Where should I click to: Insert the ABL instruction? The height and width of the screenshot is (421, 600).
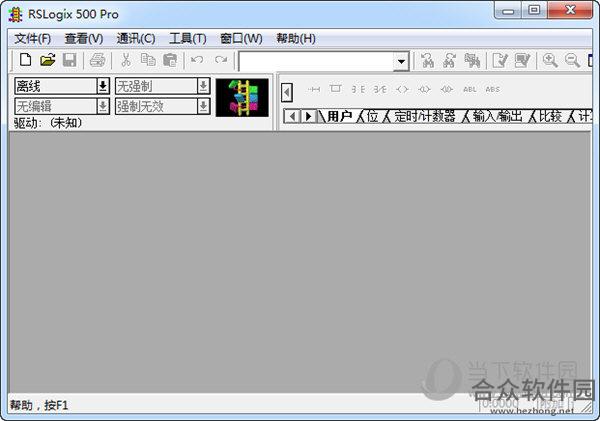coord(470,89)
